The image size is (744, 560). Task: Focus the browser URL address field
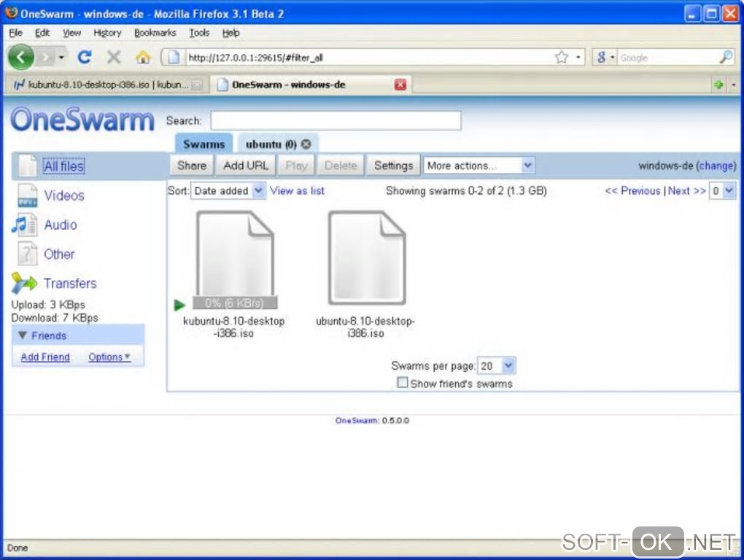(369, 58)
